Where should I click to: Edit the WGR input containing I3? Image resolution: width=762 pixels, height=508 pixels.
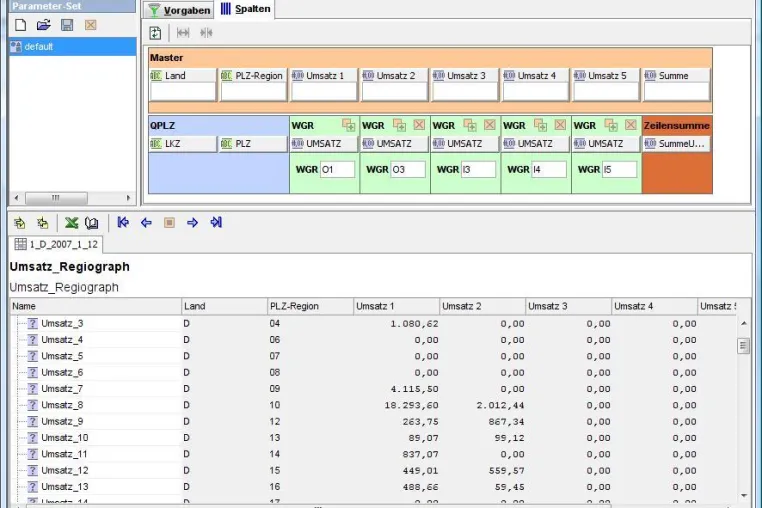pos(478,170)
